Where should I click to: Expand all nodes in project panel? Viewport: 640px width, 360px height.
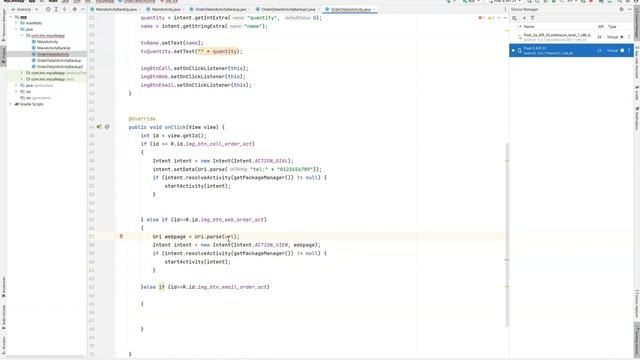click(56, 9)
